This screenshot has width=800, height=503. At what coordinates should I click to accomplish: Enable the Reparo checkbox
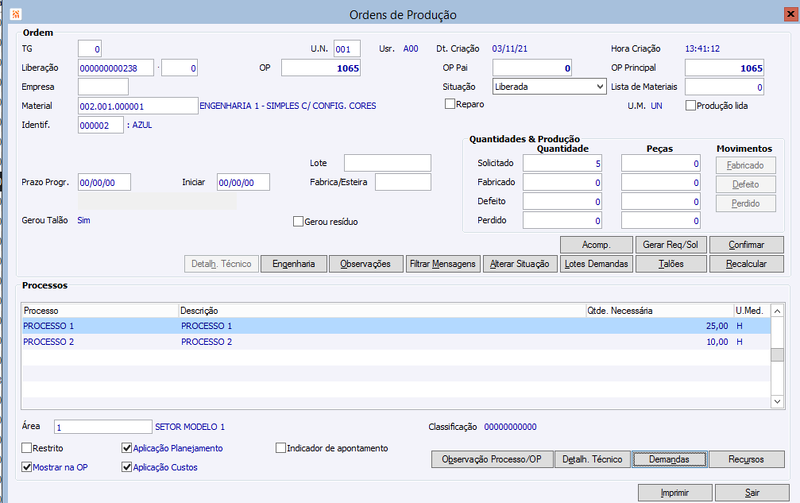pos(449,104)
